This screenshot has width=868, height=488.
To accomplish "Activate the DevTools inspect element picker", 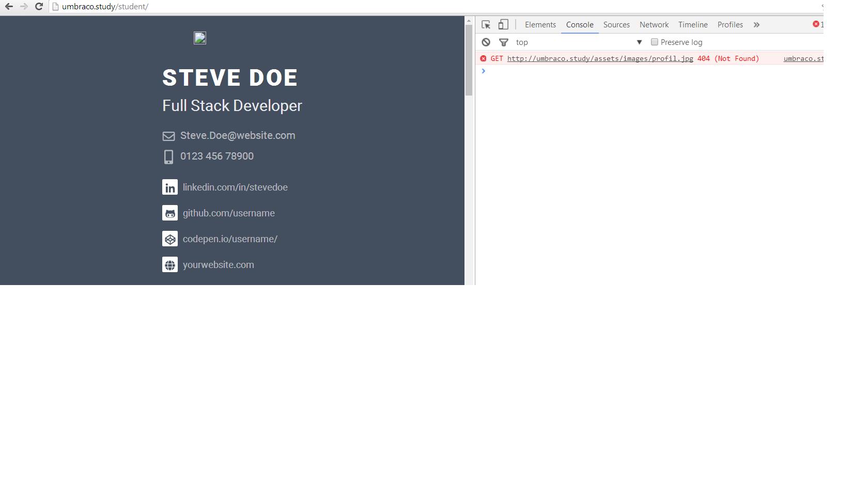I will [486, 24].
